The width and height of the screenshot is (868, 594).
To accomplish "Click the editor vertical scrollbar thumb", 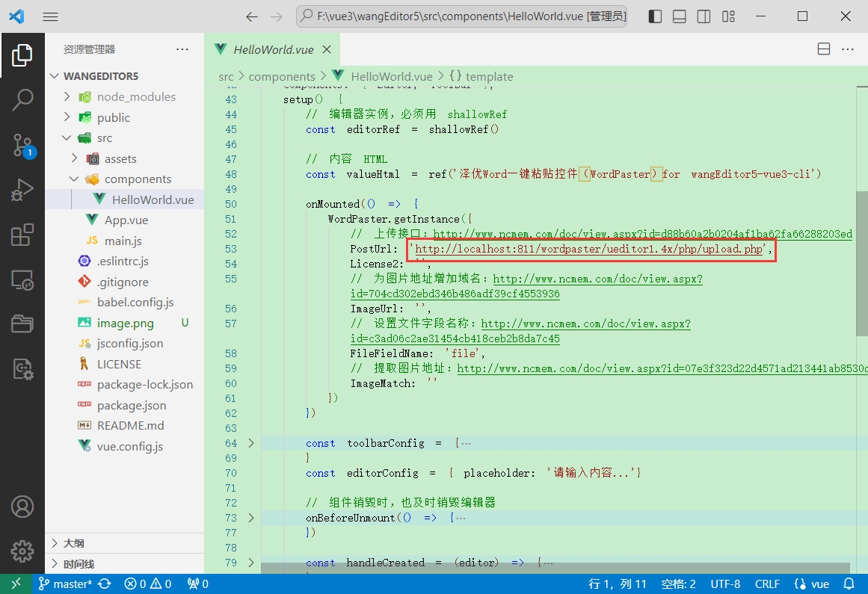I will coord(861,262).
